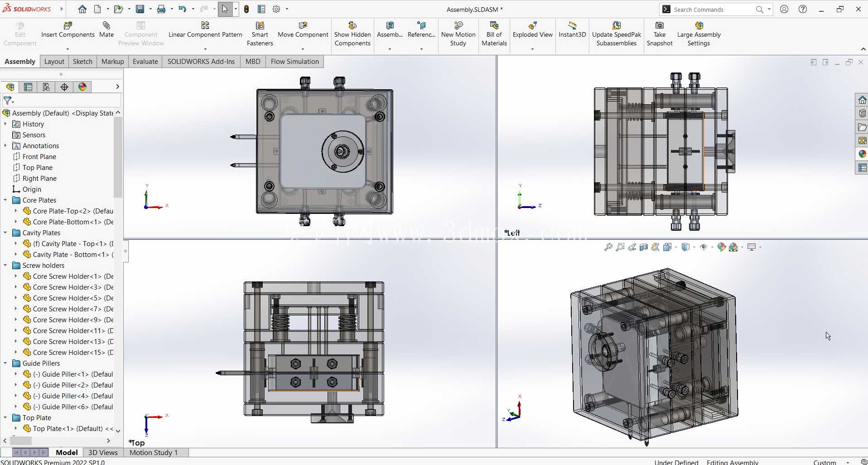
Task: Switch to the Layout tab
Action: coord(54,62)
